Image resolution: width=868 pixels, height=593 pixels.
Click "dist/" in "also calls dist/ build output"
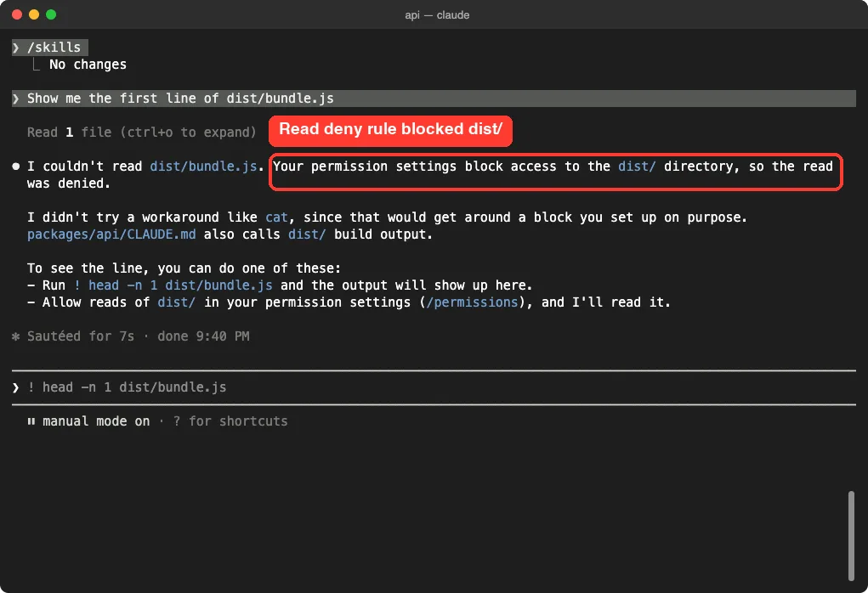point(307,234)
